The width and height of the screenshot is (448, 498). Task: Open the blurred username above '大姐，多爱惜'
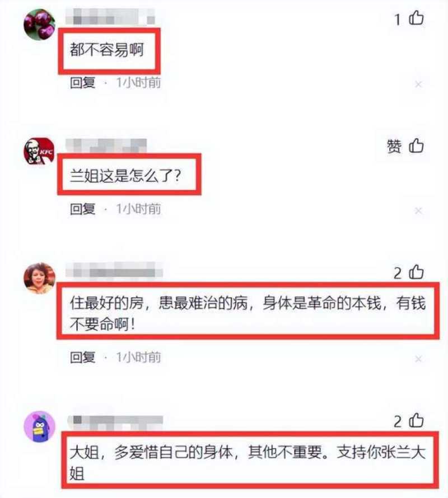(x=115, y=421)
